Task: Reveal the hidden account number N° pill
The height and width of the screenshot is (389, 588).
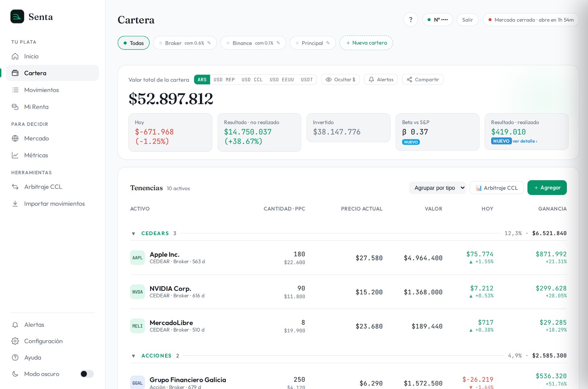Action: pos(438,20)
